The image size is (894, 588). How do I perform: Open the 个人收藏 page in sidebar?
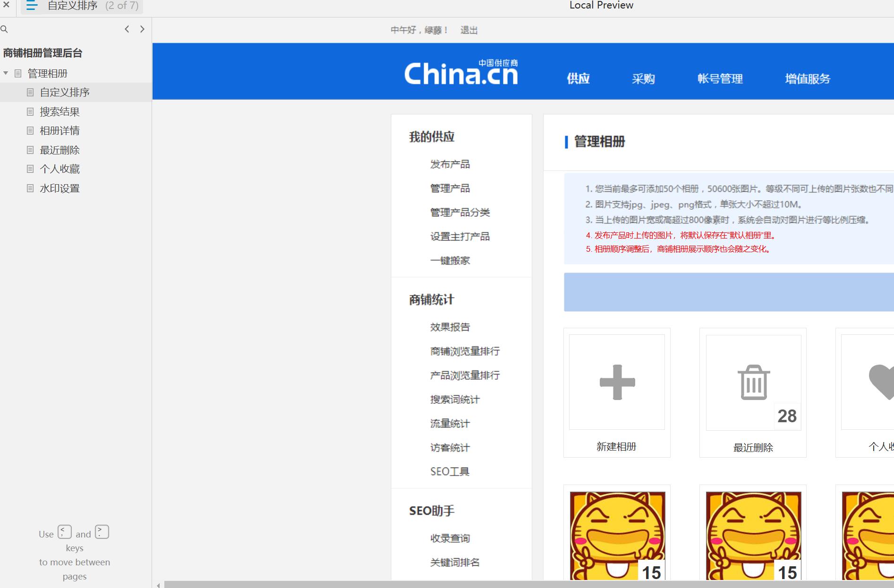pos(60,169)
